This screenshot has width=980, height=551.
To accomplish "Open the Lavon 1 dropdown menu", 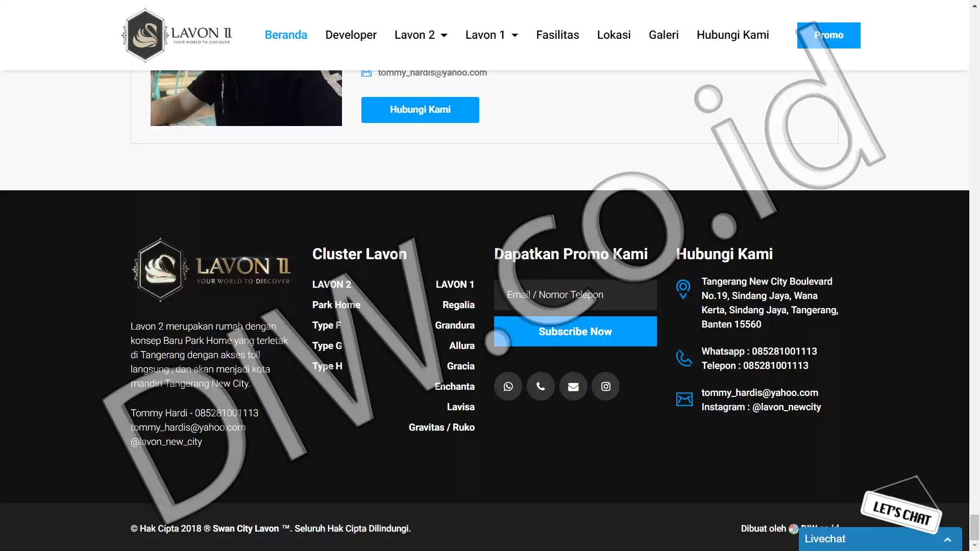I will point(492,35).
